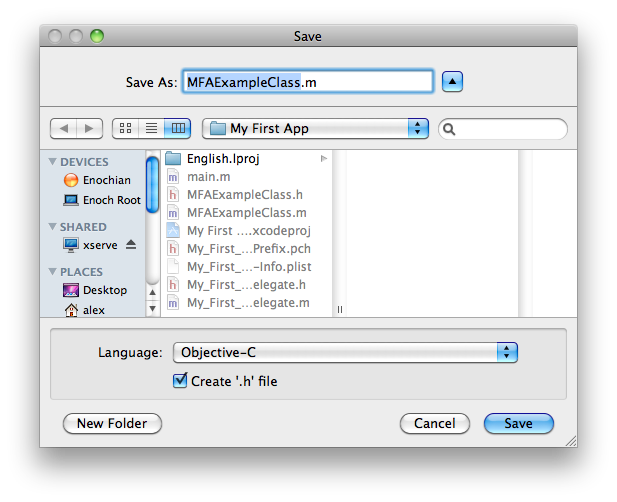Open the Language Objective-C dropdown
The height and width of the screenshot is (502, 617).
tap(345, 353)
